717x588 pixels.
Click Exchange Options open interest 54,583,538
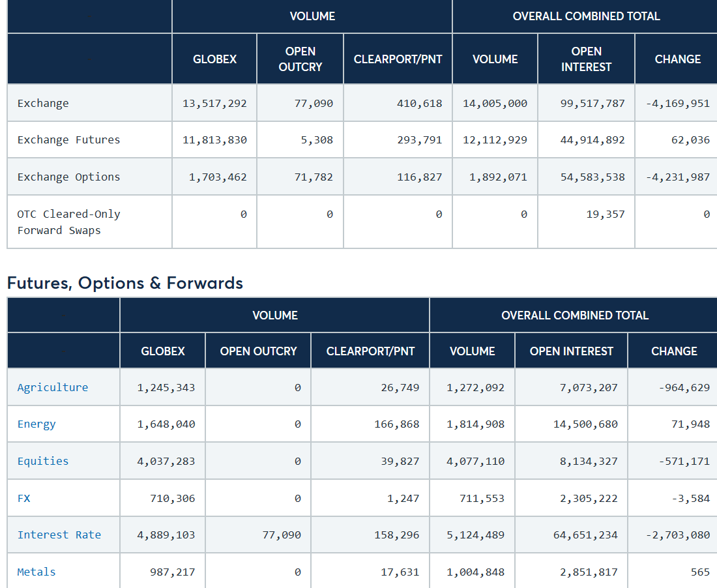tap(593, 177)
